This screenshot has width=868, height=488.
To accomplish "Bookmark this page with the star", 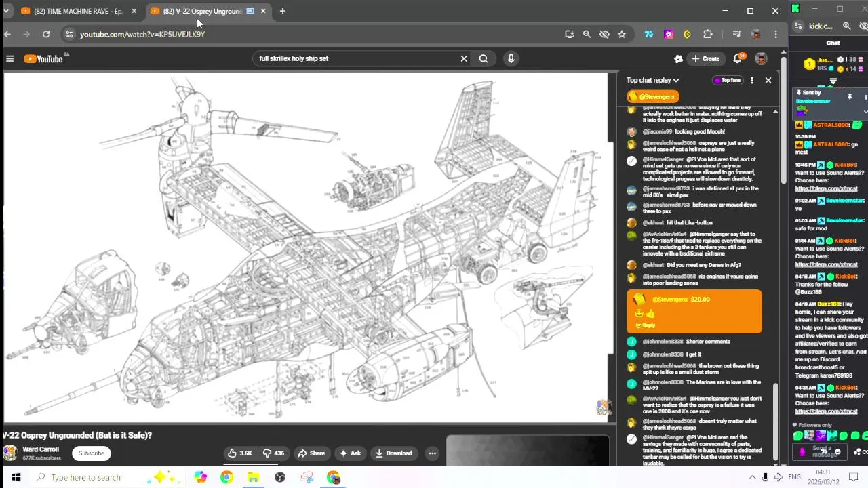I will [622, 34].
